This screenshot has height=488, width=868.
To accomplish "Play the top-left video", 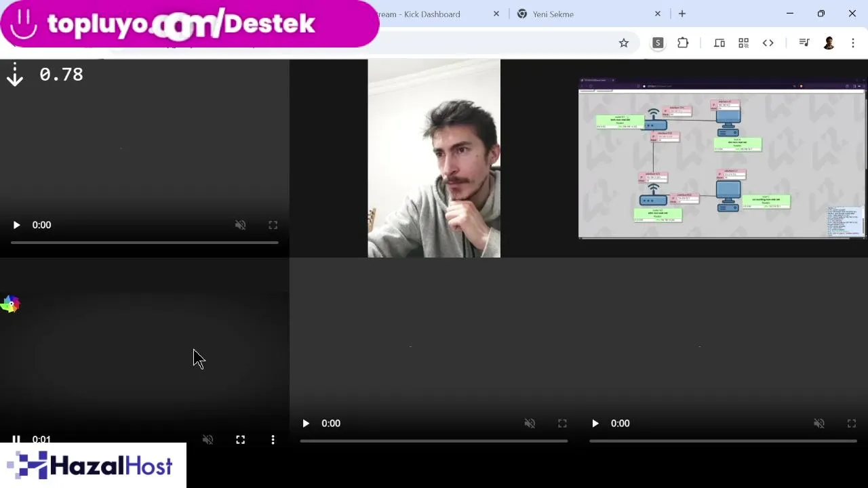I will click(17, 225).
